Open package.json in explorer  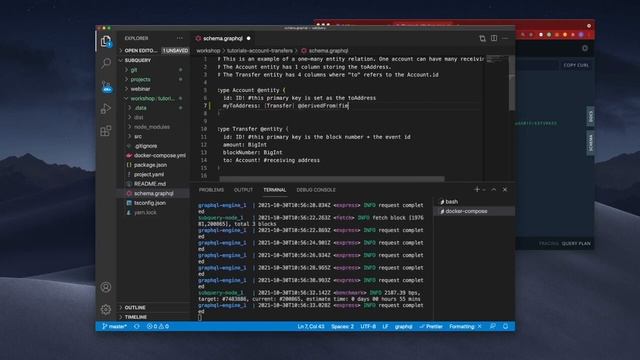[x=153, y=165]
